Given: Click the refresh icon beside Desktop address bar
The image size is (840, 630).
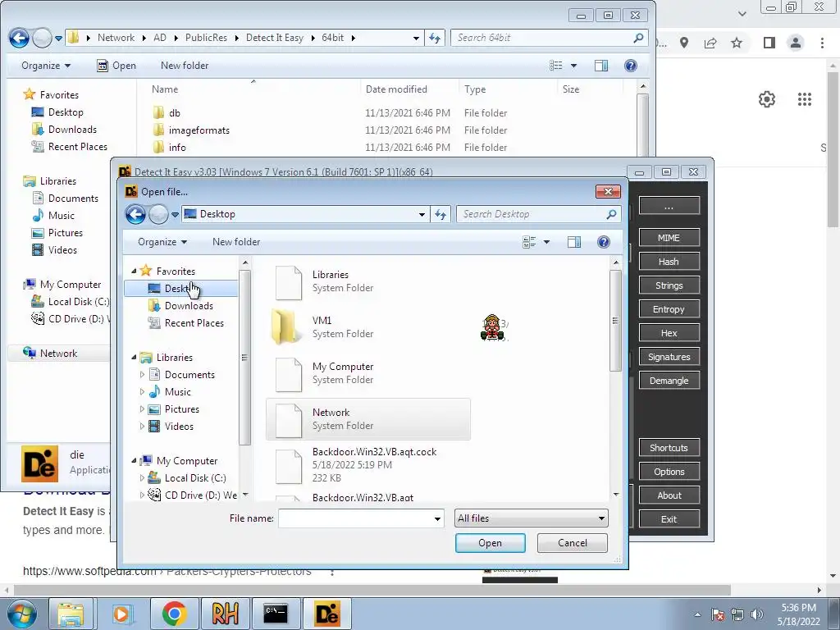Looking at the screenshot, I should tap(441, 214).
